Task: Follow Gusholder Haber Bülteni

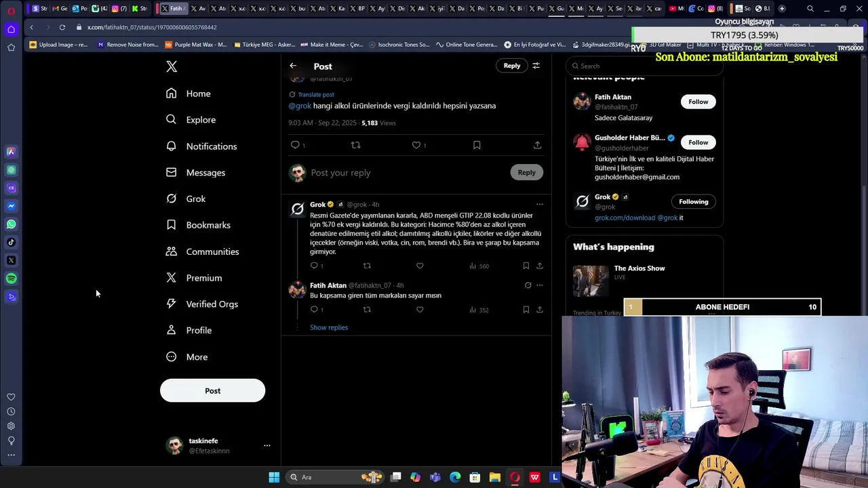Action: 698,142
